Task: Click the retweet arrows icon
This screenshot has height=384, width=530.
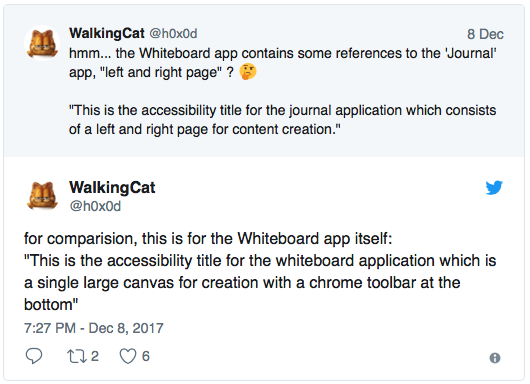Action: tap(76, 356)
